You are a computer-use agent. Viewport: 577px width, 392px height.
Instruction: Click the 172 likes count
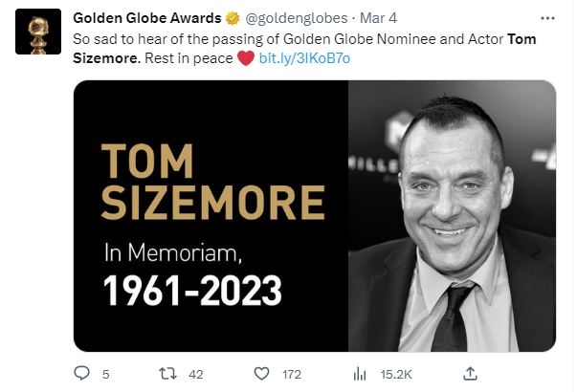292,373
